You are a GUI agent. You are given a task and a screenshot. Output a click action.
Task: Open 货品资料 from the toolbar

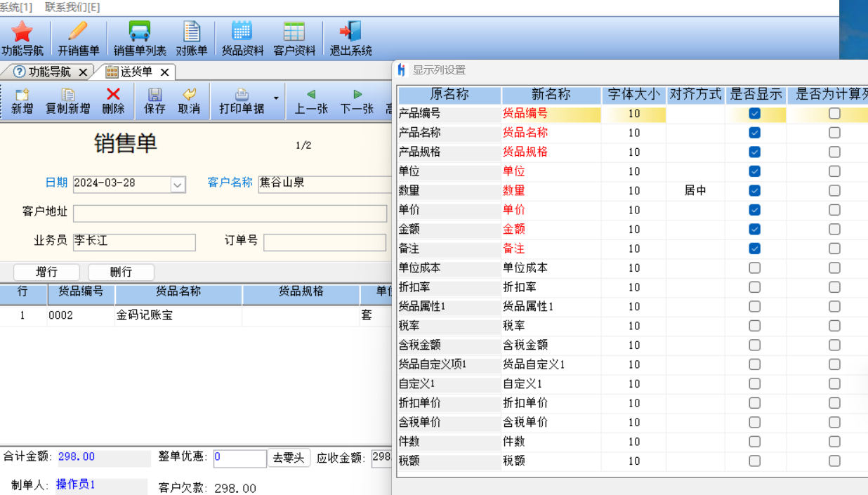point(242,32)
